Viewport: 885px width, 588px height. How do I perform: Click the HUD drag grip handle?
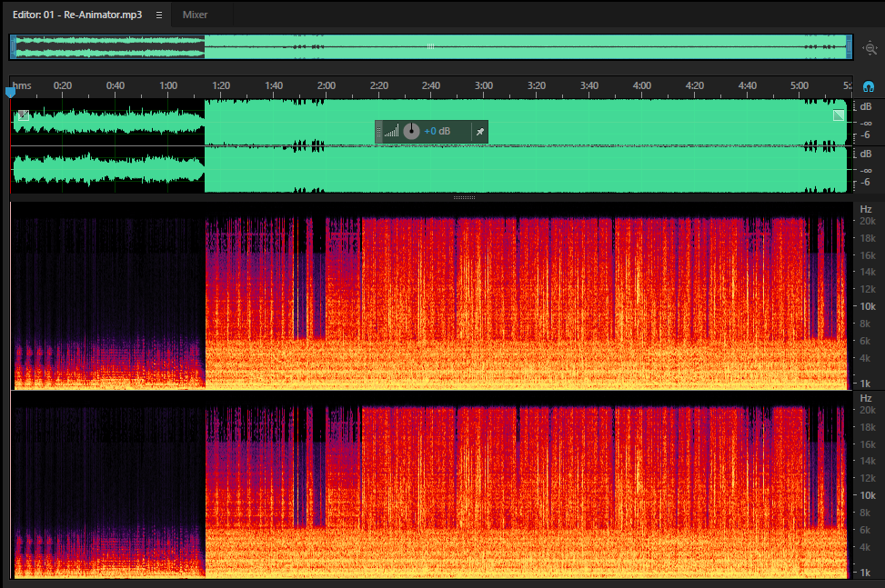[x=378, y=132]
